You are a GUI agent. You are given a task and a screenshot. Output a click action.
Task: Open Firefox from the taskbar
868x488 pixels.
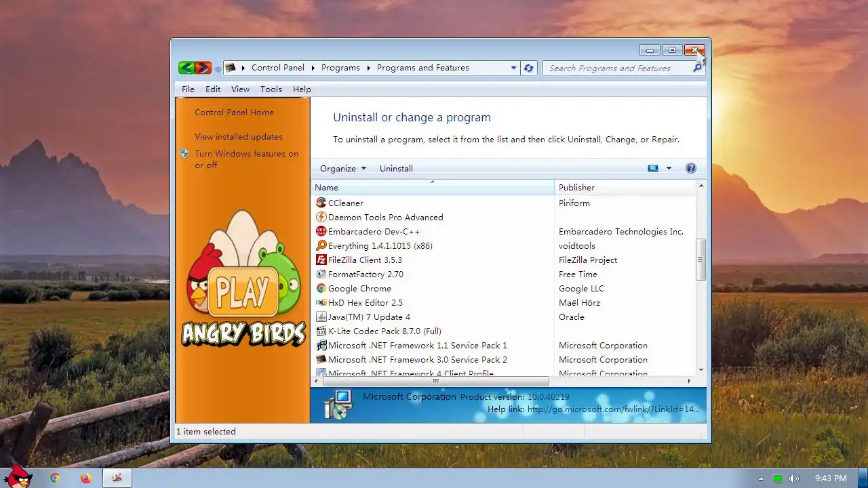tap(85, 478)
